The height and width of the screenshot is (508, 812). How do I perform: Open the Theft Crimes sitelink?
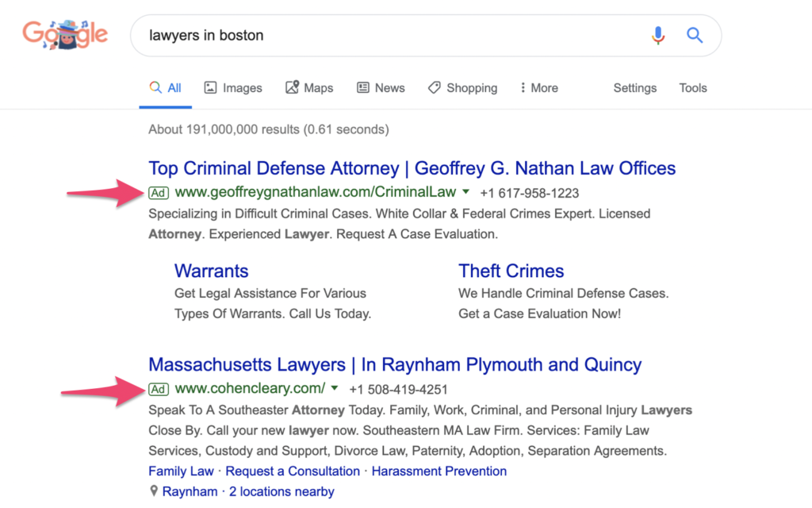511,271
